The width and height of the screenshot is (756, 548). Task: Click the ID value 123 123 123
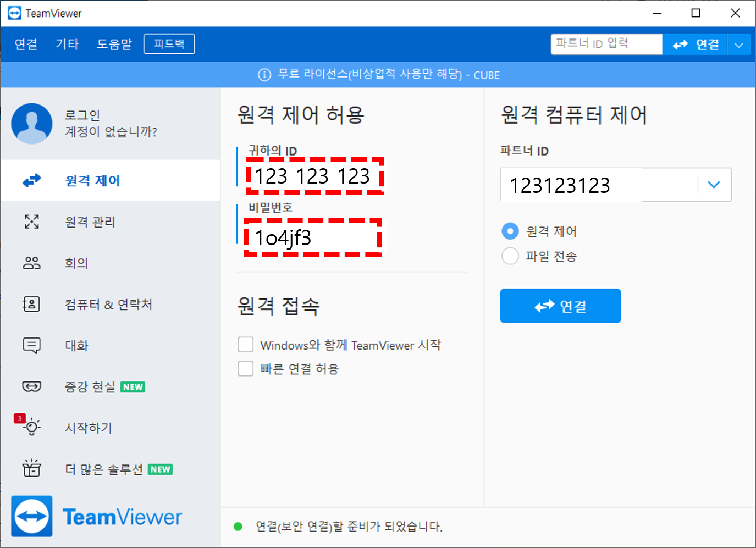[x=312, y=176]
